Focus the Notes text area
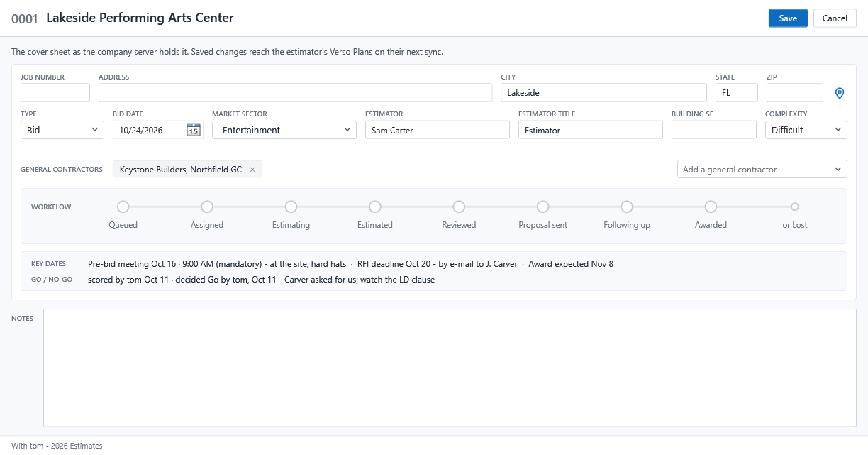This screenshot has height=455, width=868. tap(450, 368)
